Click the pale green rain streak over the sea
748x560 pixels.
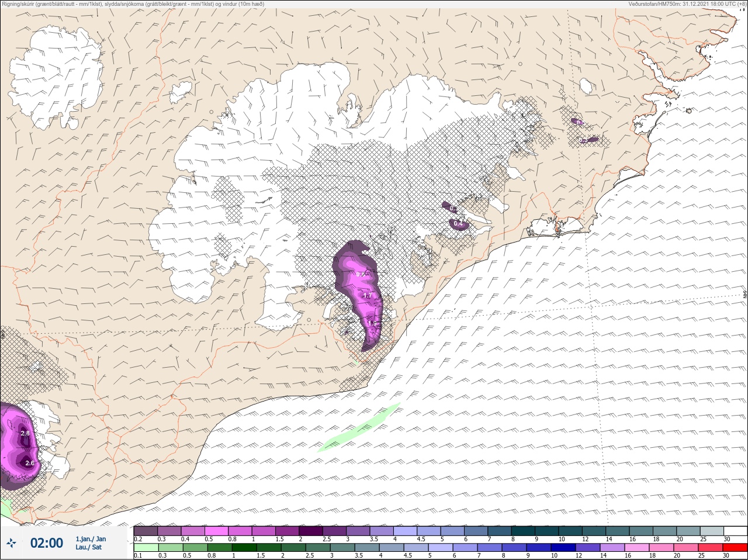pyautogui.click(x=358, y=427)
